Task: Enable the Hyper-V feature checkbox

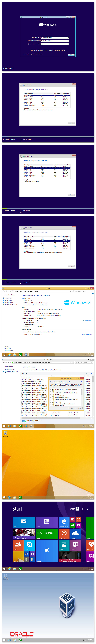Action: click(x=52, y=394)
